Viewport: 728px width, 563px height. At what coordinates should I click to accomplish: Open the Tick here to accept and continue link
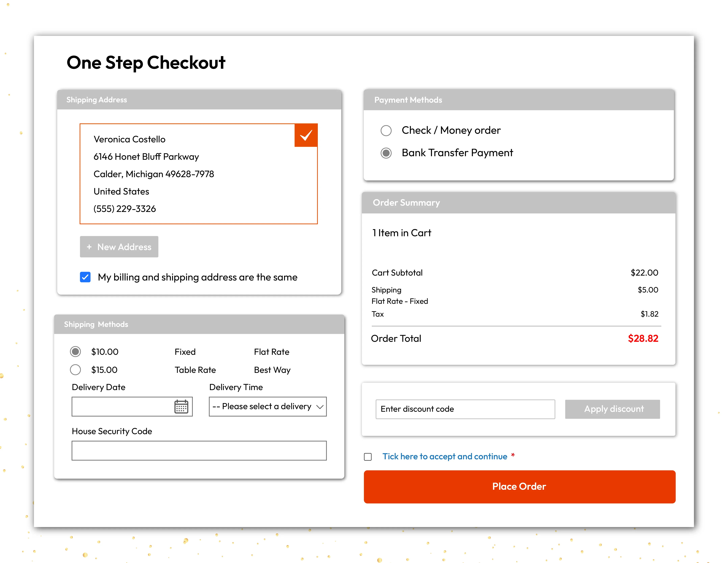click(445, 456)
